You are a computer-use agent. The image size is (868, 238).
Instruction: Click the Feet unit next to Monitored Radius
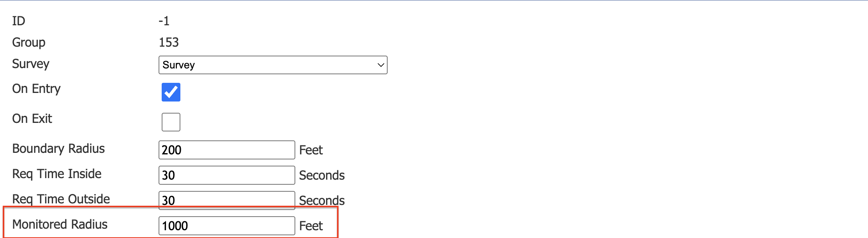click(311, 226)
